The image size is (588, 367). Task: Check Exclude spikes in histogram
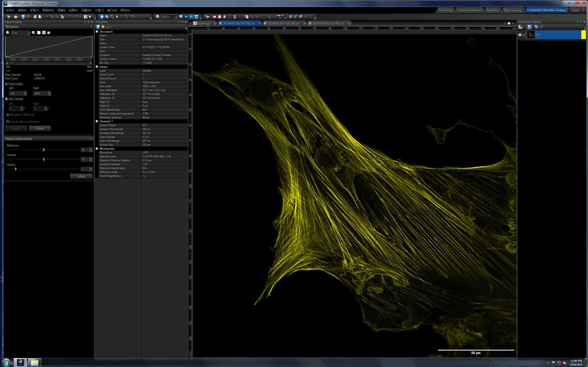pos(8,122)
